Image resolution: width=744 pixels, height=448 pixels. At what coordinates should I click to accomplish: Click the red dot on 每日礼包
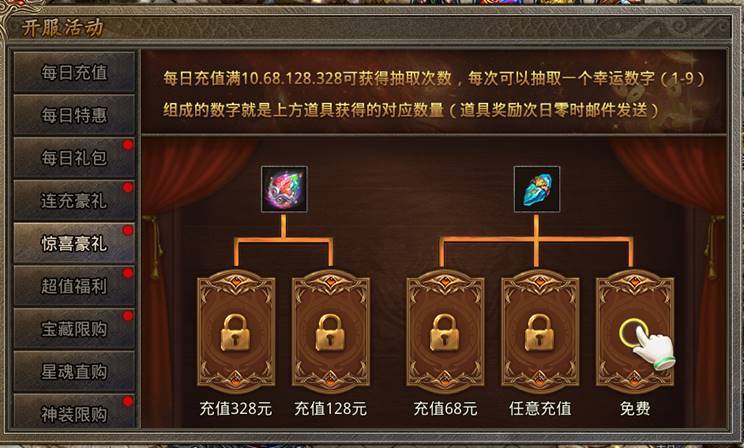coord(128,145)
